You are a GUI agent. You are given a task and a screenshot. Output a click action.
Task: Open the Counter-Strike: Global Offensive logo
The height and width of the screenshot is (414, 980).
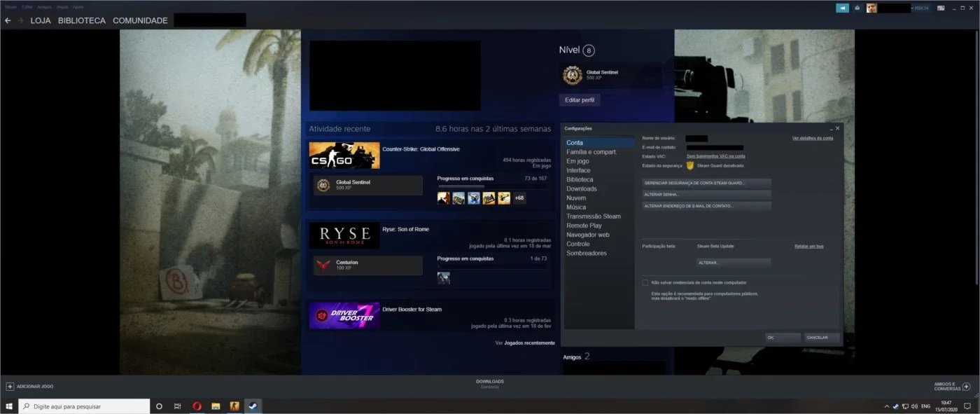[344, 156]
